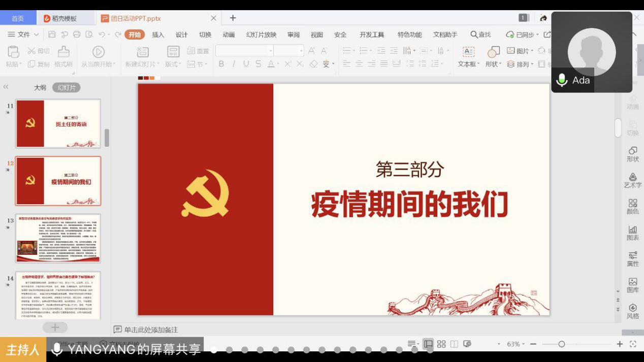Select the Format Painter (格式刷)

pos(63,56)
